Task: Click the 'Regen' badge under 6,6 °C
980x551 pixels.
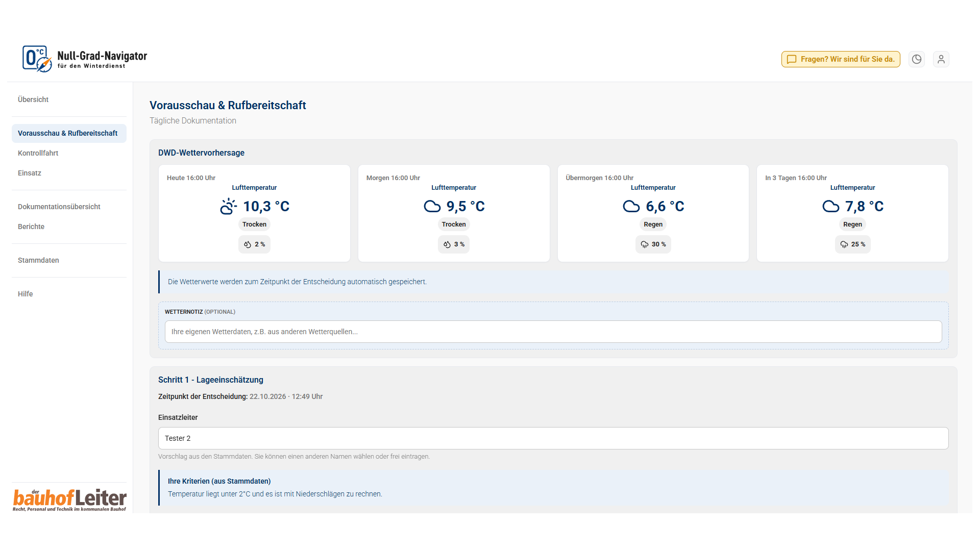Action: click(x=653, y=224)
